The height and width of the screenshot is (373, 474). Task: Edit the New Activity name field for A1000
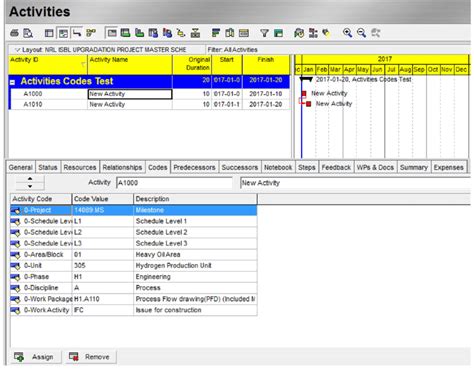click(x=130, y=94)
